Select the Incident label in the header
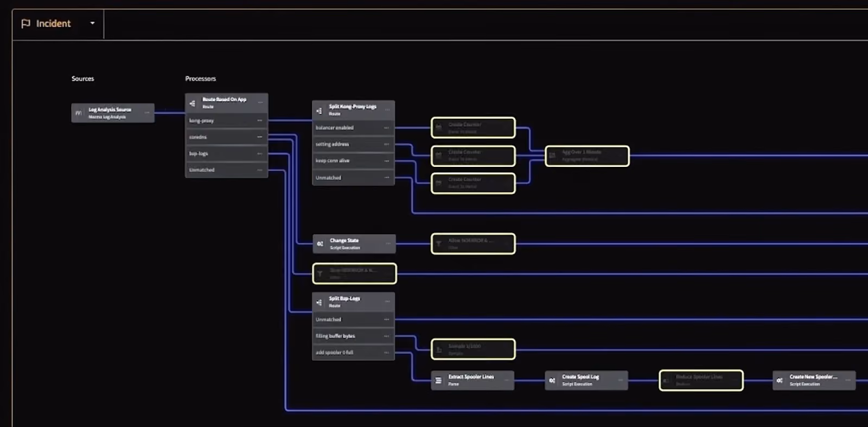868x427 pixels. 53,24
